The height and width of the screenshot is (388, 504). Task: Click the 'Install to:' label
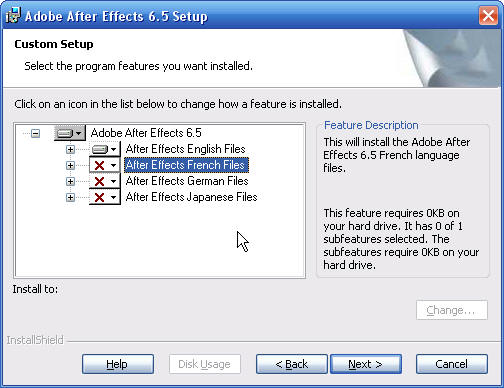coord(35,289)
